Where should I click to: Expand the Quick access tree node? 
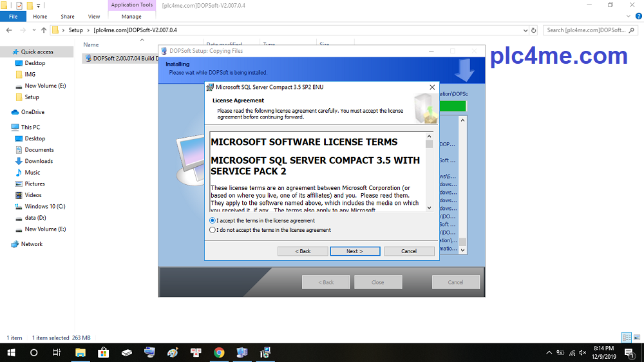(6, 52)
